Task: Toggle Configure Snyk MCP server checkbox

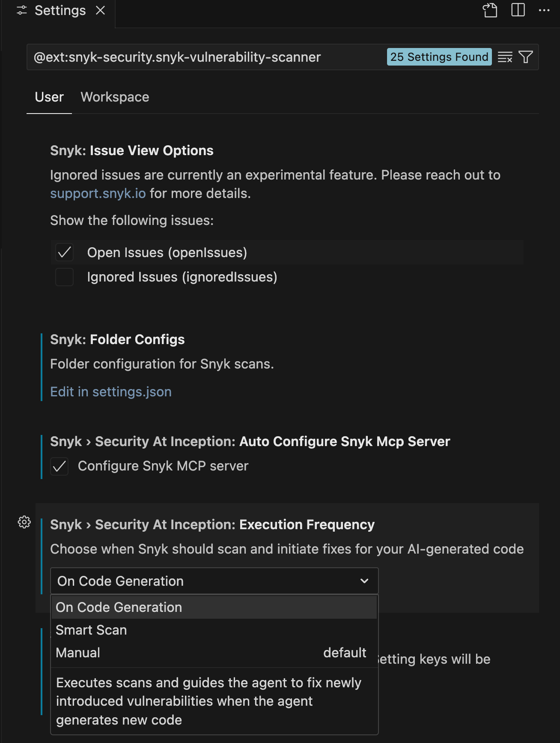Action: click(x=60, y=466)
